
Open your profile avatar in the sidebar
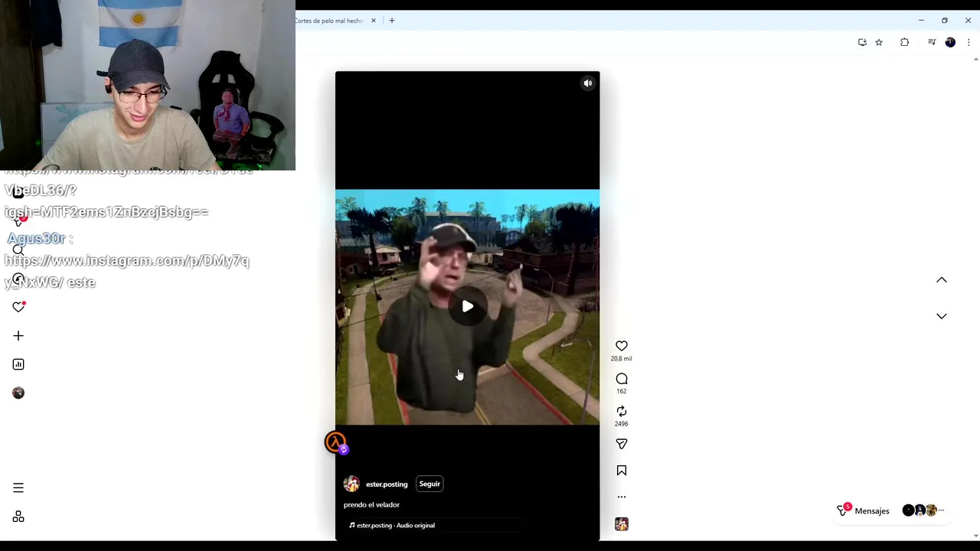18,393
